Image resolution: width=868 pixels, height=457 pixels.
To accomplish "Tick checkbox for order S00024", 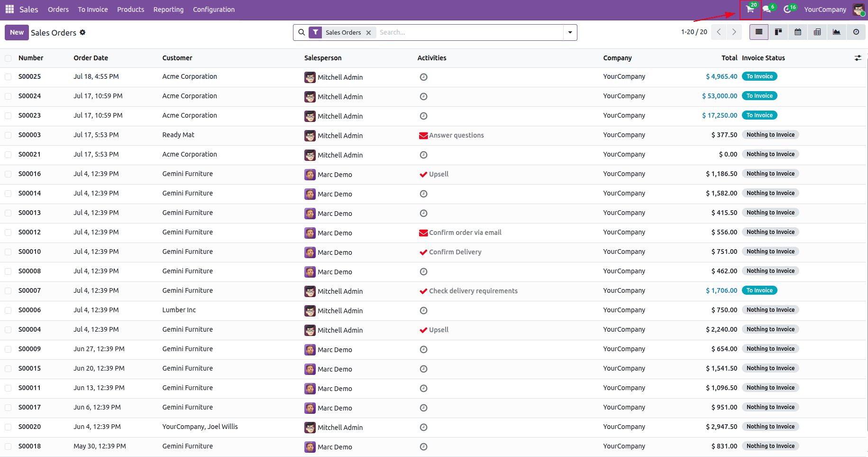I will (x=8, y=96).
